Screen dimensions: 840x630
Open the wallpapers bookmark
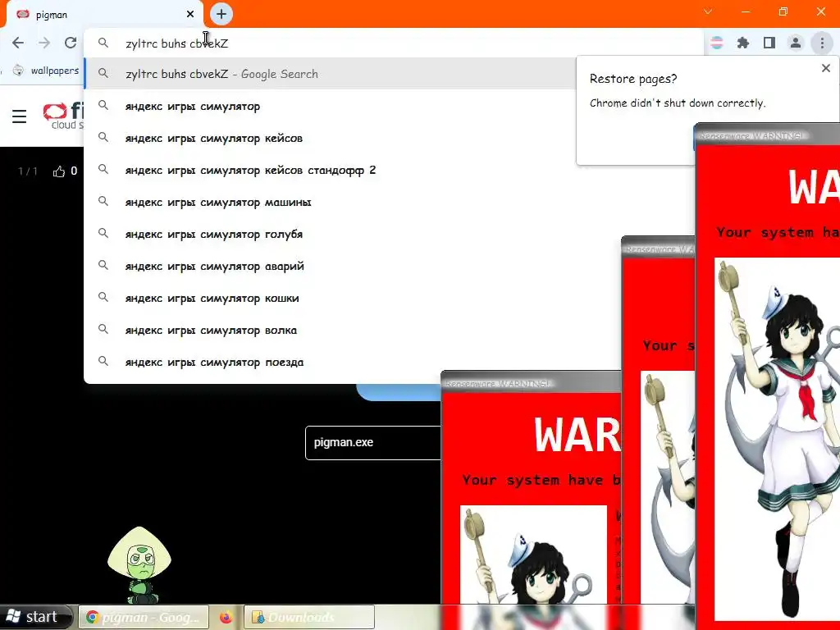(x=47, y=71)
